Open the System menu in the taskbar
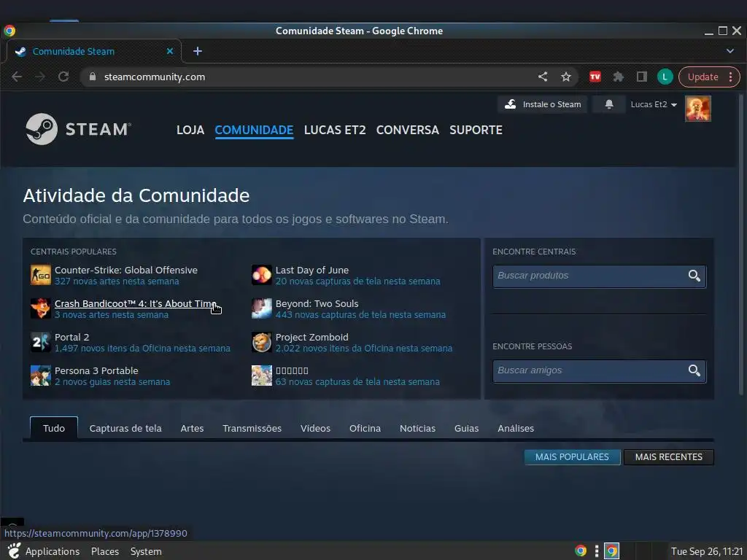The image size is (747, 560). (x=146, y=551)
